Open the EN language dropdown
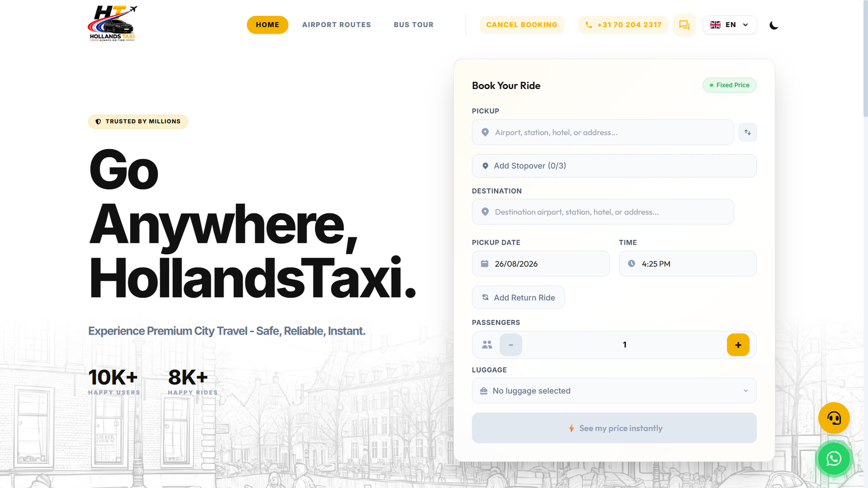The image size is (868, 488). pos(730,25)
